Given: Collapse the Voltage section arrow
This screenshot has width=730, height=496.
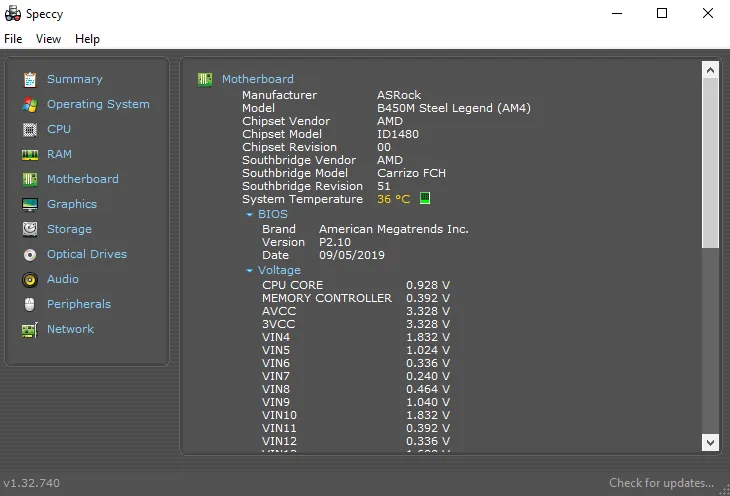Looking at the screenshot, I should [249, 271].
